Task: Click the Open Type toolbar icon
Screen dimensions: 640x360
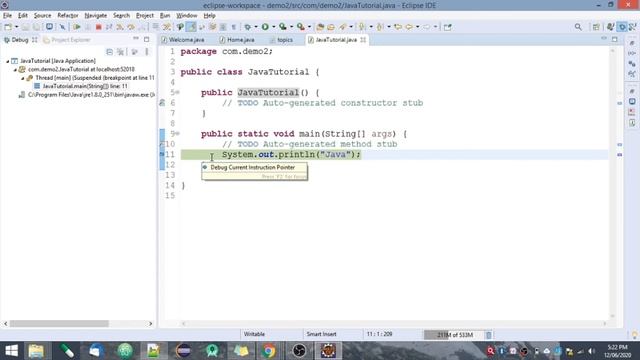Action: [x=320, y=27]
